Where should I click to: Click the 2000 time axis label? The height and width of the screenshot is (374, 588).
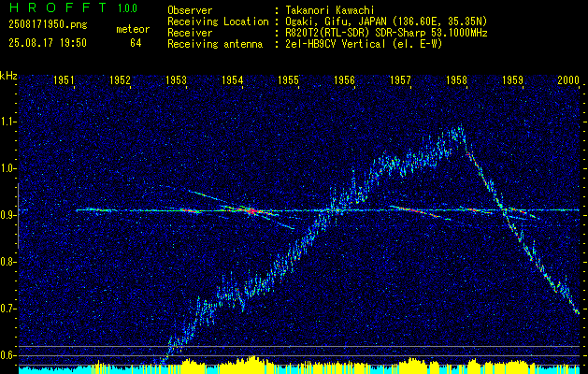568,79
